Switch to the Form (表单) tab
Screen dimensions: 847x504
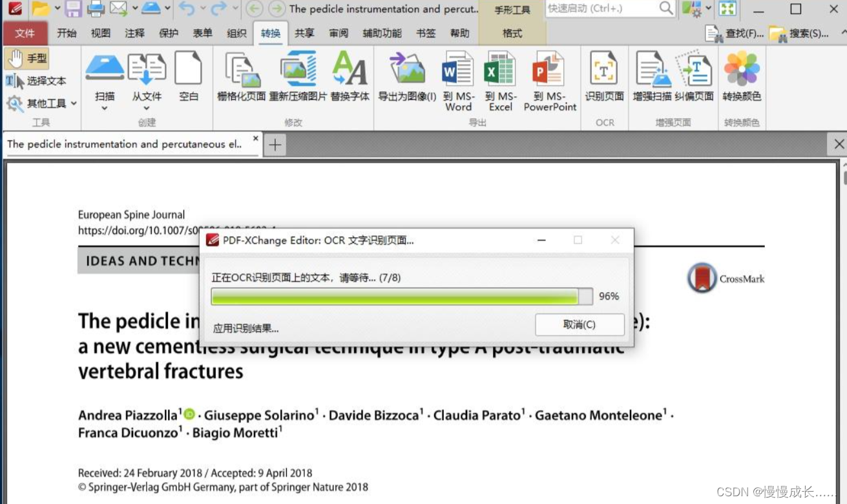tap(203, 34)
